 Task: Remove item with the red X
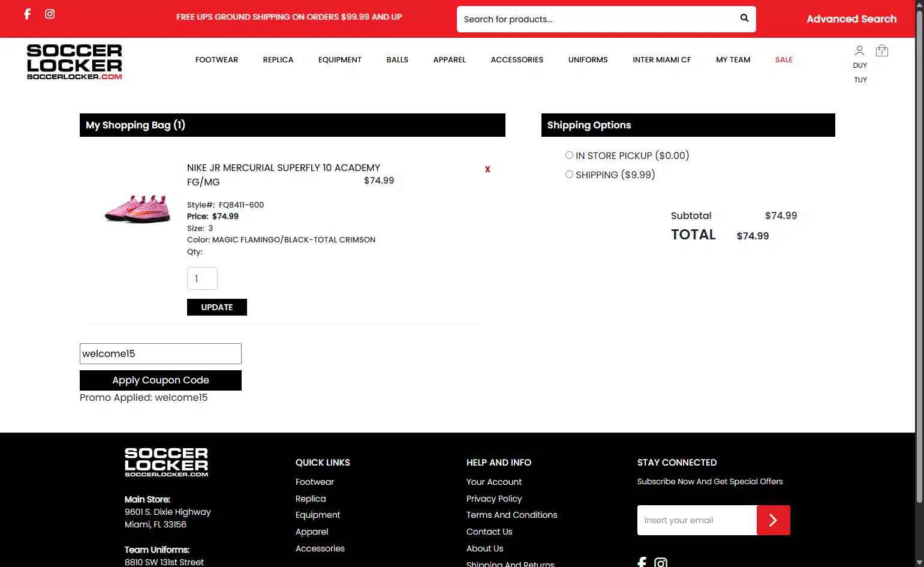(x=487, y=169)
